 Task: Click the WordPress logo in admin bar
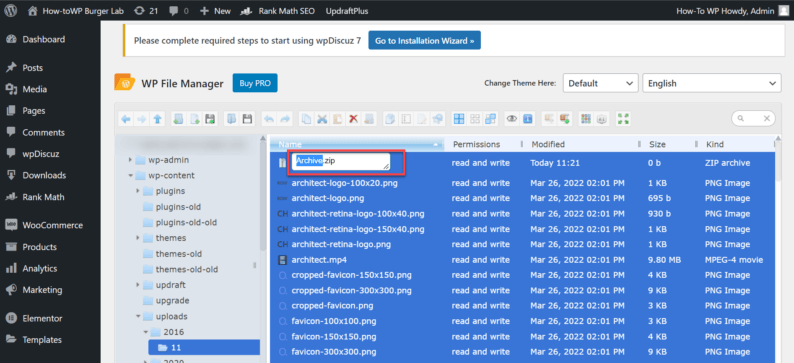11,11
